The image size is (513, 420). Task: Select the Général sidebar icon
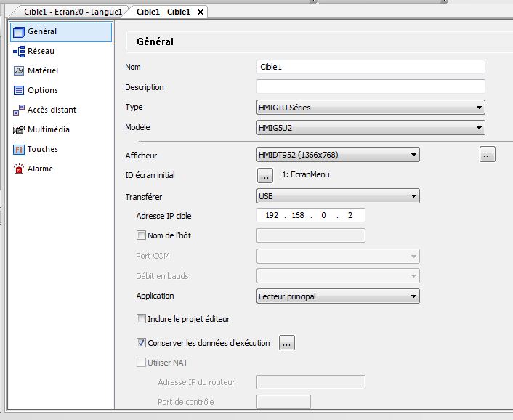point(20,32)
